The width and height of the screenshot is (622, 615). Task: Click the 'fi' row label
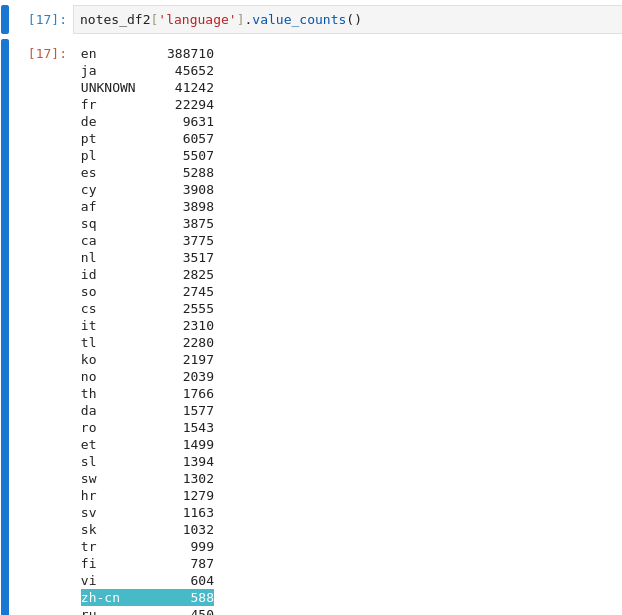[88, 564]
